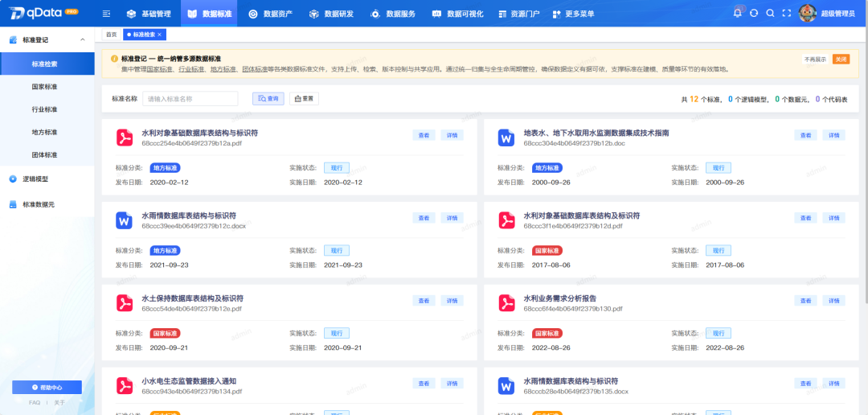Click the Word icon of 地表水、地下水取用水监测数据集成技术指南
The image size is (868, 415).
click(x=506, y=138)
